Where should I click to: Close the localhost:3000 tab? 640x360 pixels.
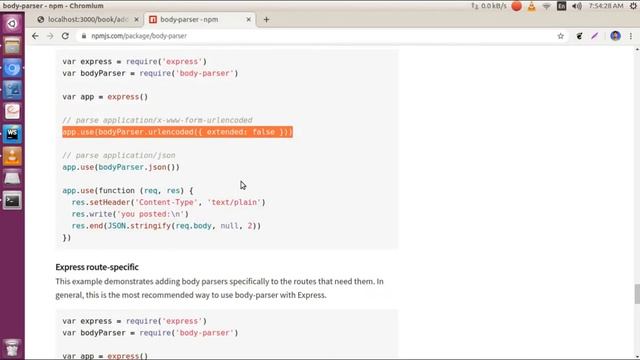[136, 19]
